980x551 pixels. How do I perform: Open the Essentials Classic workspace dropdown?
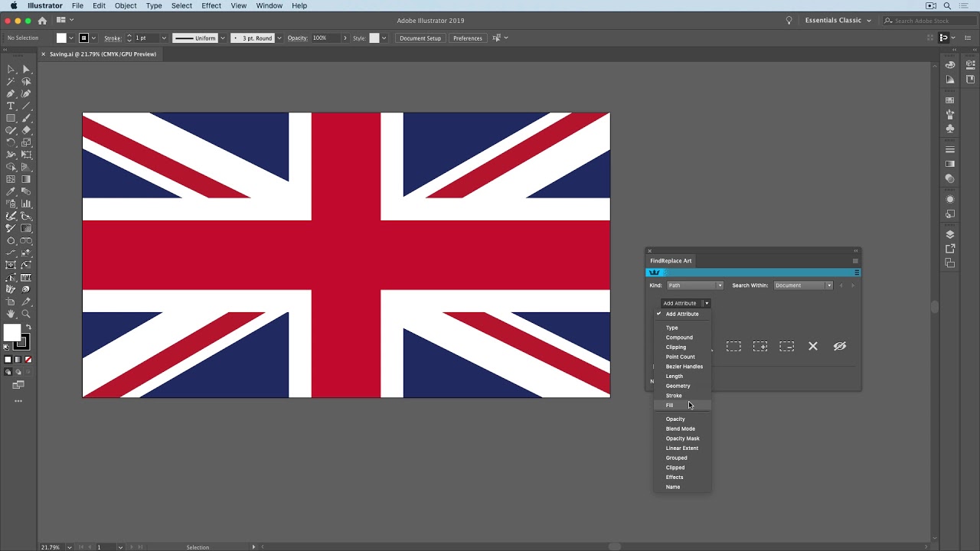(838, 21)
